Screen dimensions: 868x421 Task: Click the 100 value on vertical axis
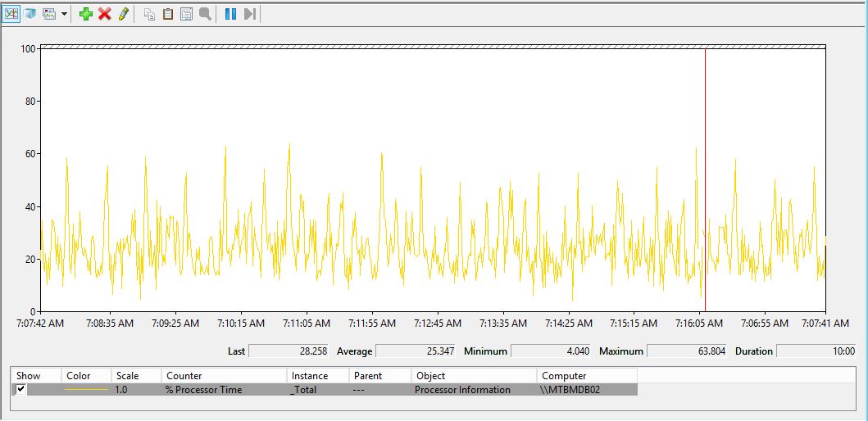pos(29,48)
